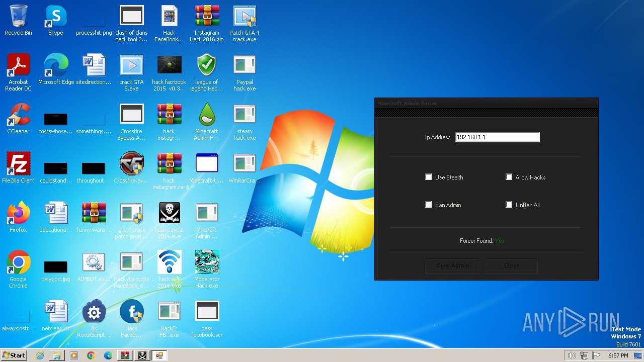Open the Start menu
Viewport: 644px width, 362px height.
(x=14, y=355)
